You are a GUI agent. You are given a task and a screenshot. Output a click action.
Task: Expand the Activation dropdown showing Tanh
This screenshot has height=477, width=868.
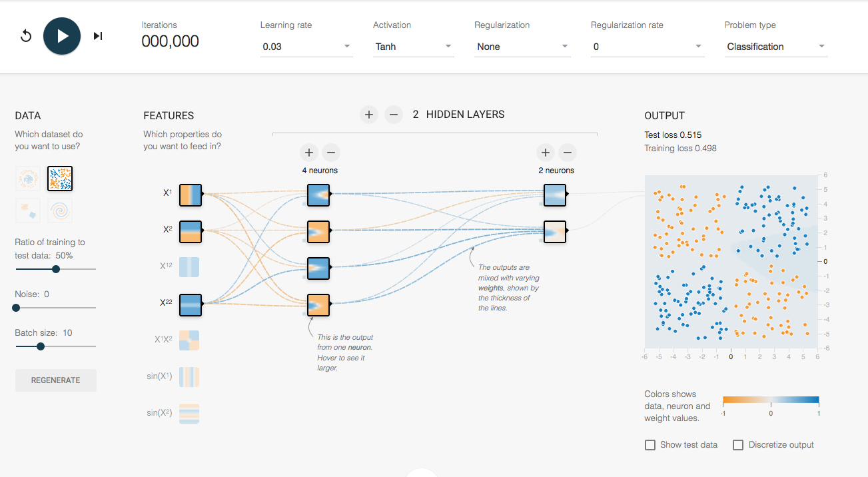413,47
